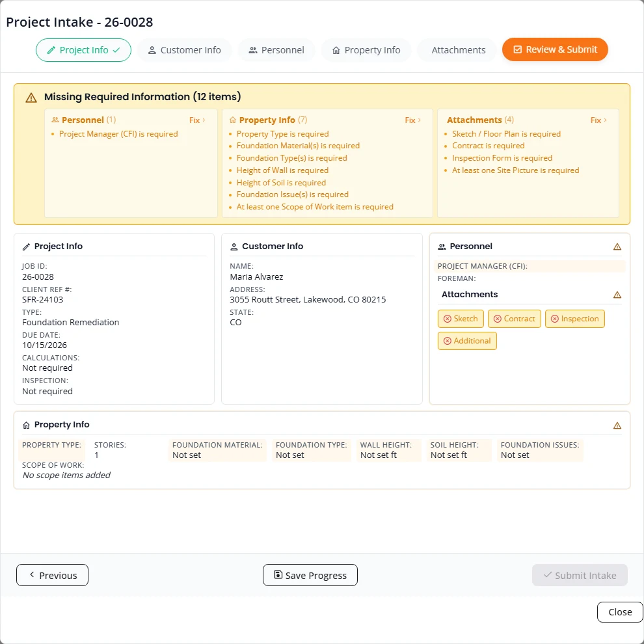The width and height of the screenshot is (644, 644).
Task: Click 'At least one Site Picture is required'
Action: [x=515, y=170]
